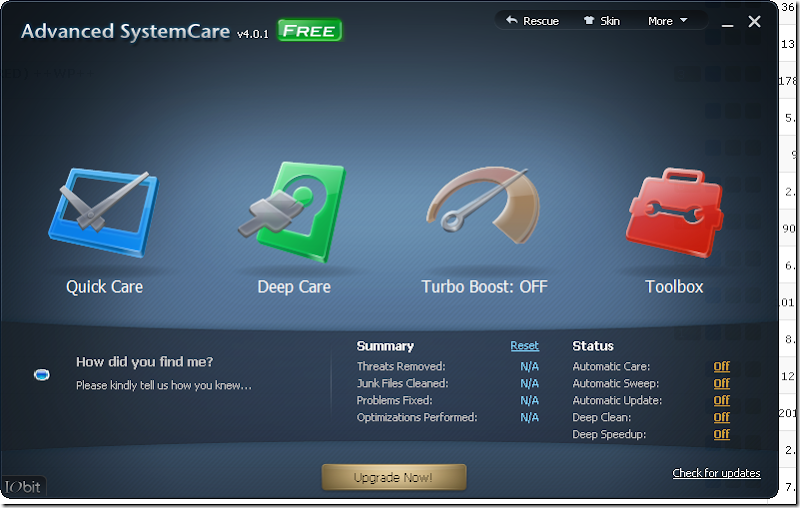The image size is (800, 508).
Task: Click the Threats Removed N/A value
Action: pos(530,366)
